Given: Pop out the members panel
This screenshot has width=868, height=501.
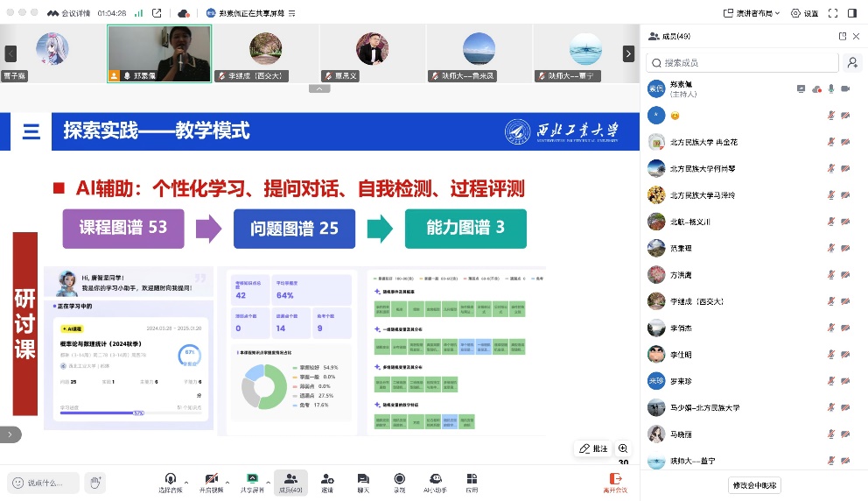Looking at the screenshot, I should click(x=842, y=36).
